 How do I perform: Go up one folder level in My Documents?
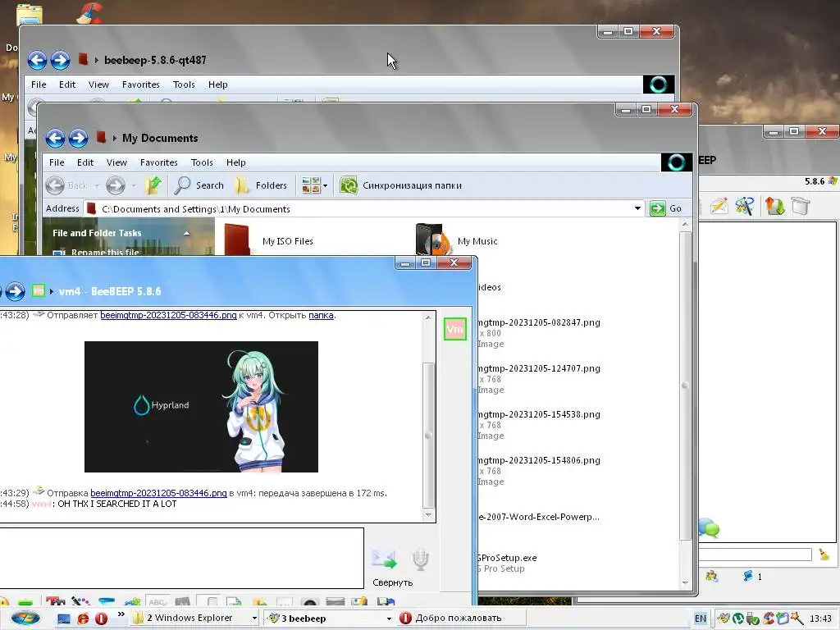pos(153,185)
